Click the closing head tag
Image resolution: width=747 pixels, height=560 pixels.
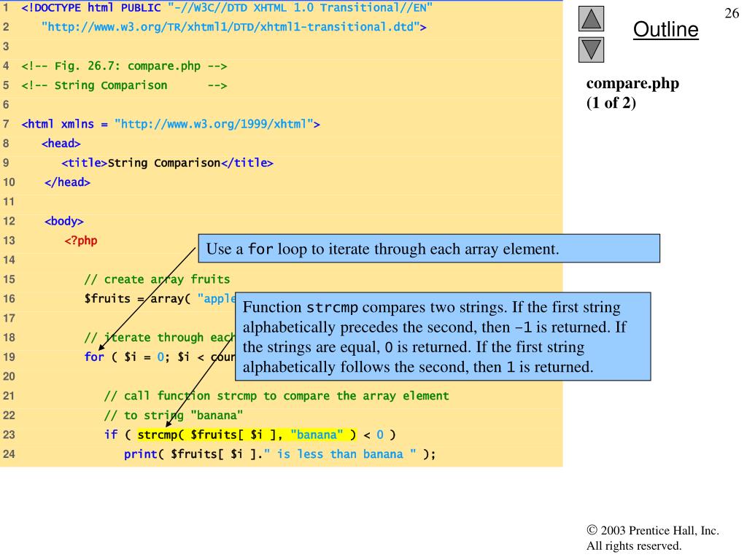(67, 182)
